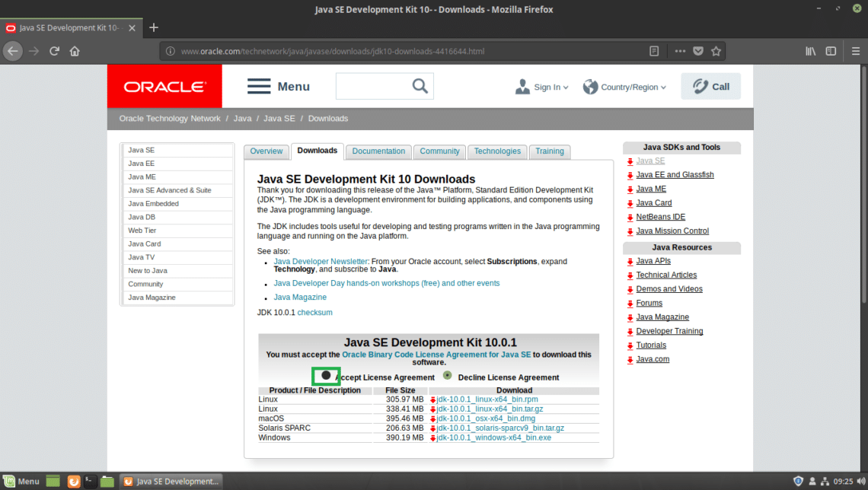Screen dimensions: 868x490
Task: Open Oracle Technology Network breadcrumb
Action: [170, 119]
